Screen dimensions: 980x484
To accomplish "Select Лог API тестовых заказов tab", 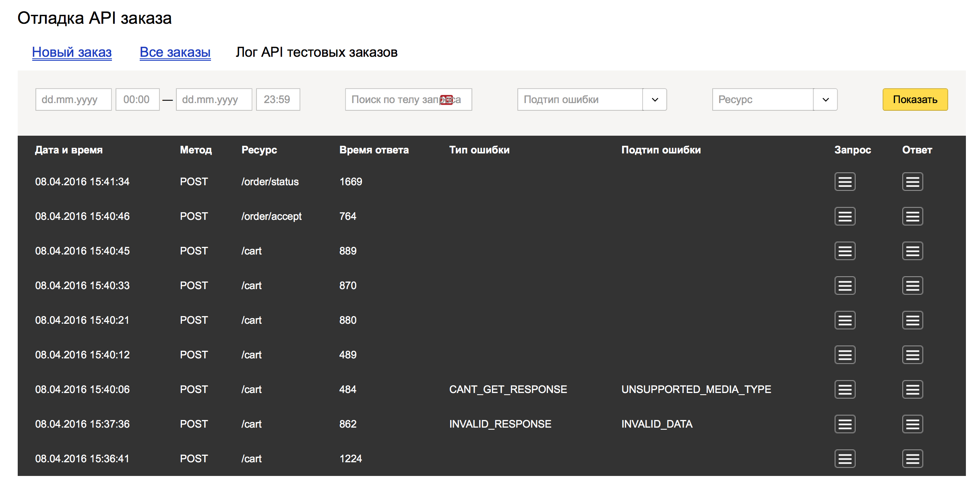I will 316,52.
